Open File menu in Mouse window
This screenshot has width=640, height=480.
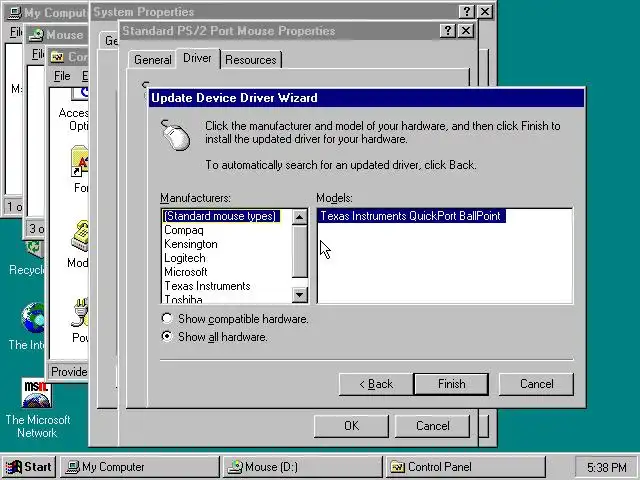coord(38,54)
